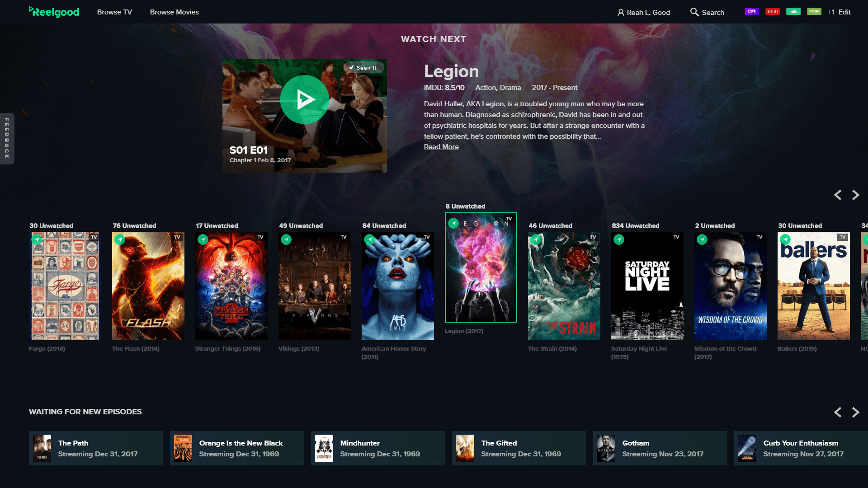Viewport: 868px width, 488px height.
Task: Click the FREE streaming service icon
Action: (x=750, y=11)
